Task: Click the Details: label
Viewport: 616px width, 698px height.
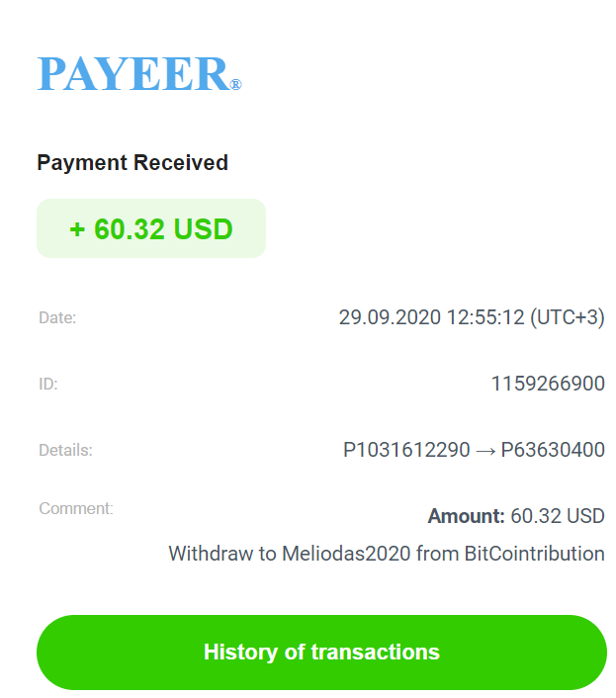Action: [65, 450]
